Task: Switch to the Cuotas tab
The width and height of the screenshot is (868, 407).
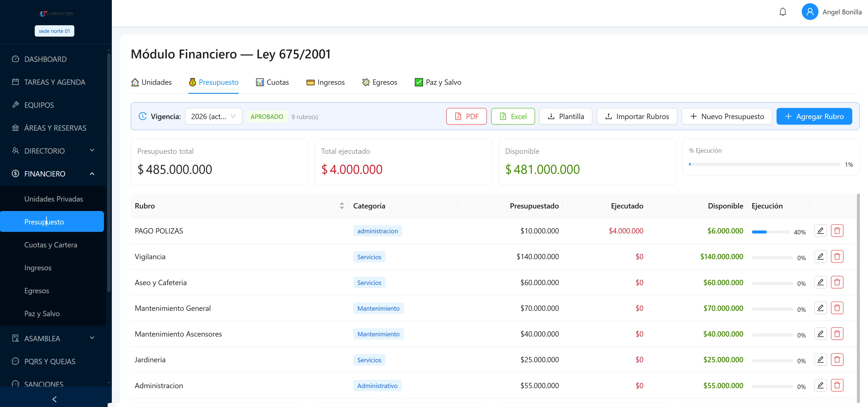Action: click(x=272, y=82)
